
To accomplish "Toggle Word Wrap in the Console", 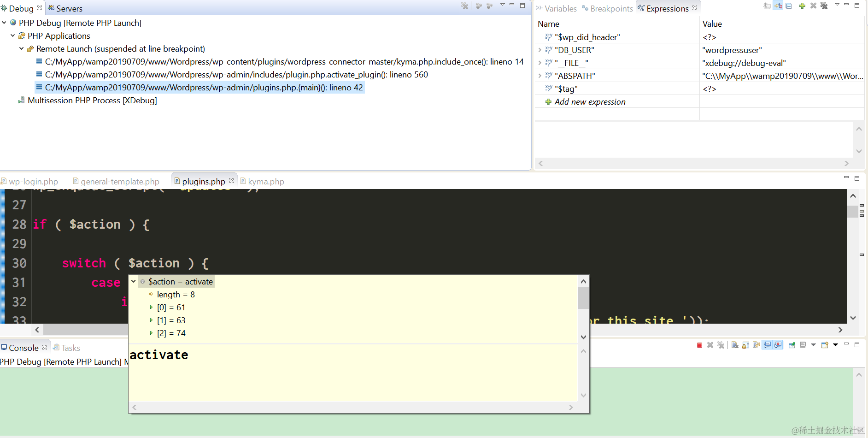I will (756, 345).
